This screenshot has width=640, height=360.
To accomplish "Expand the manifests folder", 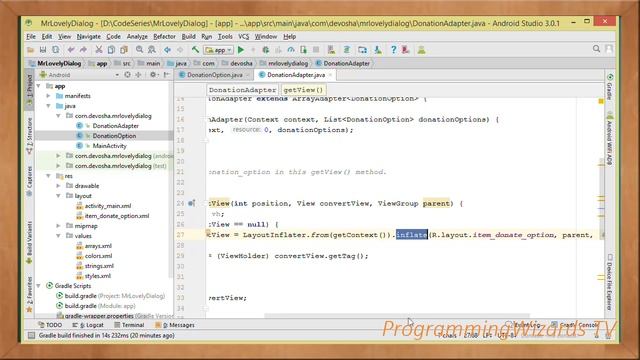I will (x=49, y=96).
